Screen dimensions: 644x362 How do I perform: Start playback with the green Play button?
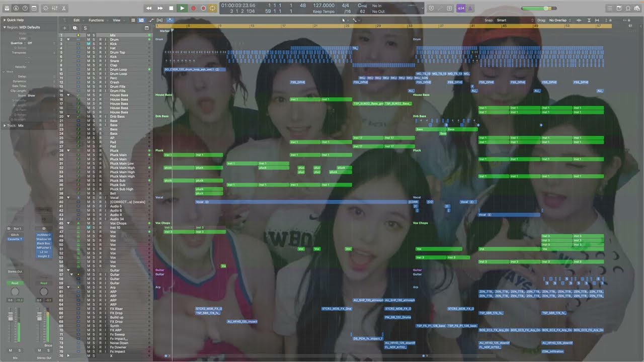coord(182,8)
